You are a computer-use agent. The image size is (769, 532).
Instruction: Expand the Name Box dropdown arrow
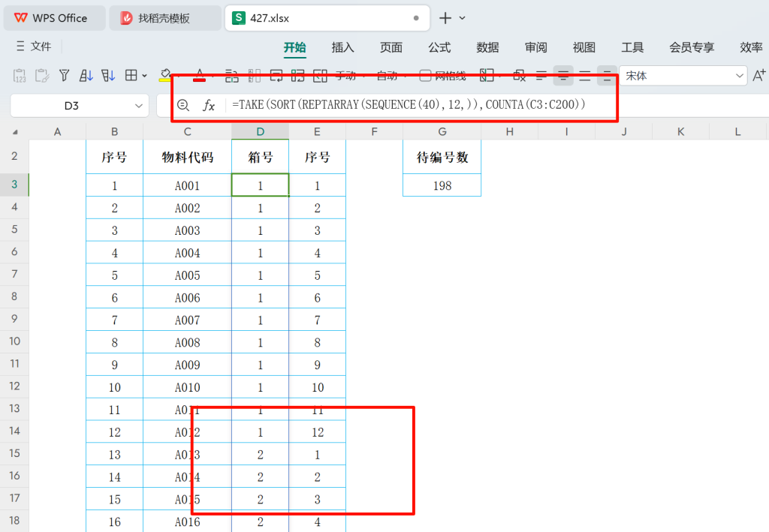139,106
